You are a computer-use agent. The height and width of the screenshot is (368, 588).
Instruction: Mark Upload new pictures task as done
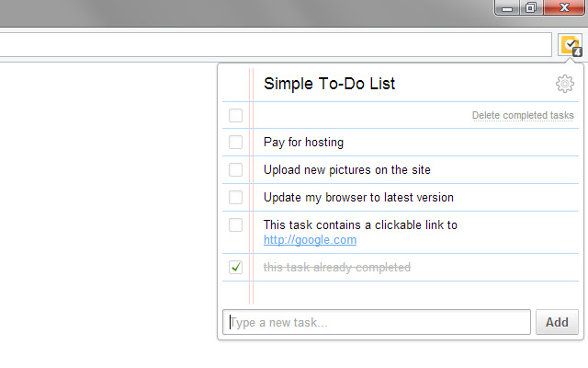click(x=235, y=169)
